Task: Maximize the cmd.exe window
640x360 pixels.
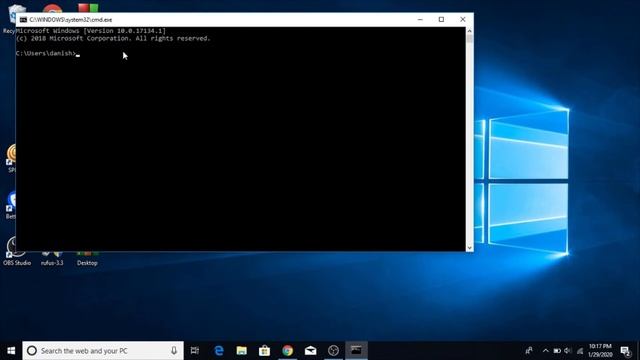Action: tap(441, 20)
